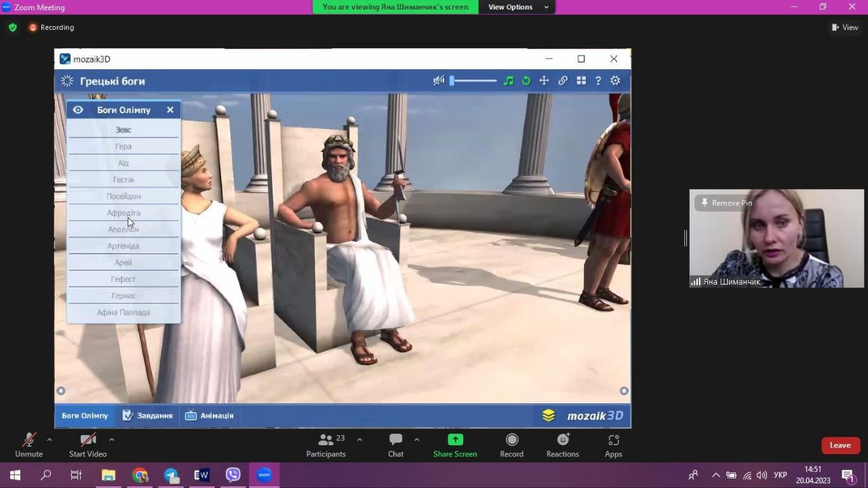This screenshot has width=868, height=488.
Task: Expand audio options arrow beside Unmute
Action: (50, 439)
